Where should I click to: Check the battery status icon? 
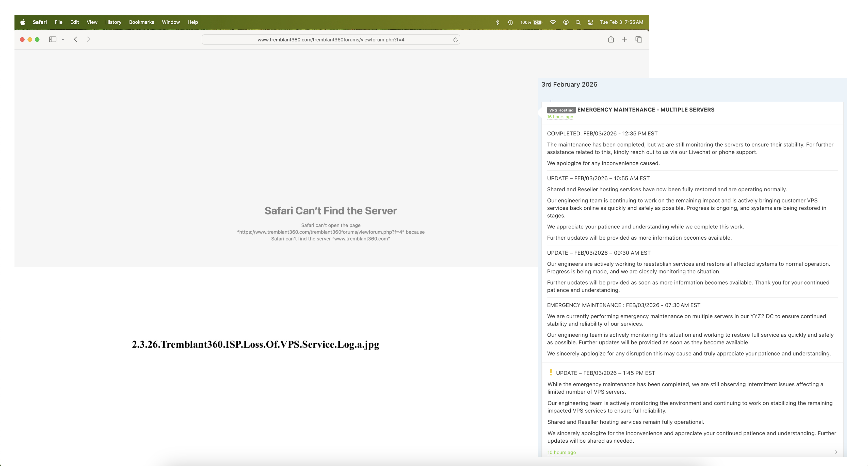coord(537,22)
